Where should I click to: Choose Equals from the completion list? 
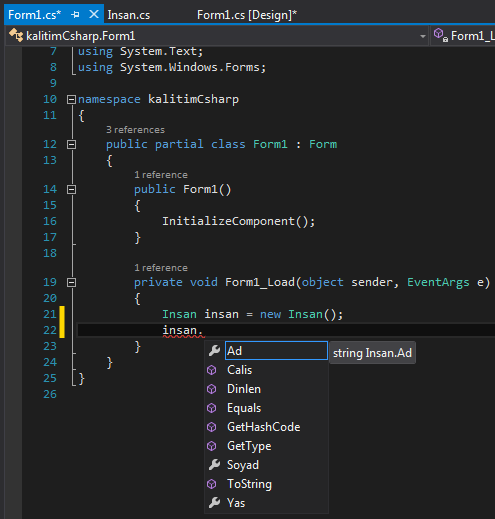[244, 408]
